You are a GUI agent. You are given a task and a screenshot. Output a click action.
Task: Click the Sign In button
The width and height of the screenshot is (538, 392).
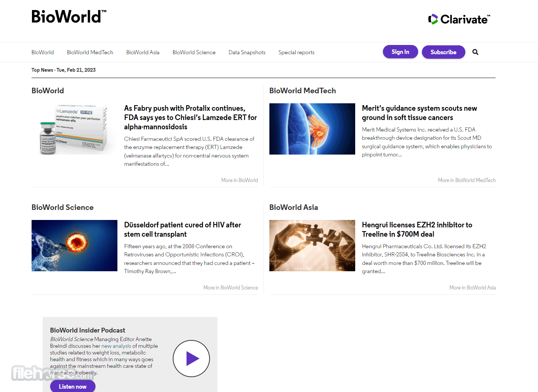point(401,52)
